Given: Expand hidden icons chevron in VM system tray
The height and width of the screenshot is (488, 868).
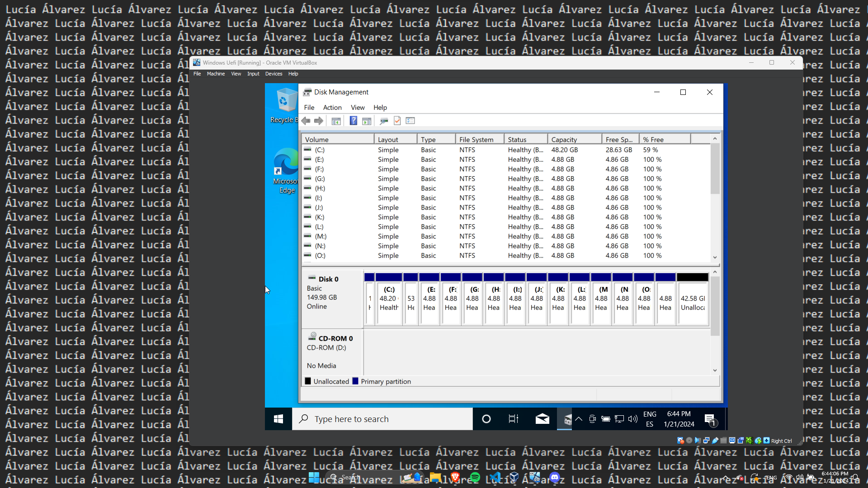Looking at the screenshot, I should point(578,419).
